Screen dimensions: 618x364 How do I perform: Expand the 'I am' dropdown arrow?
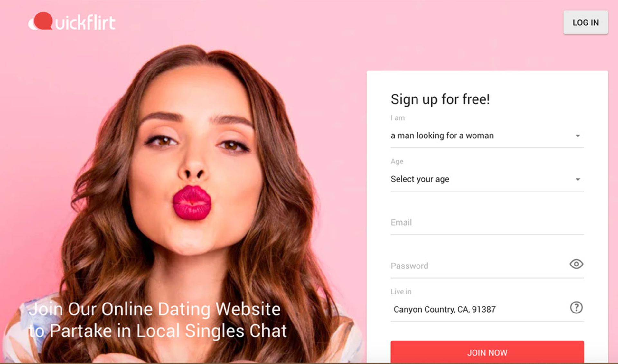pos(578,136)
